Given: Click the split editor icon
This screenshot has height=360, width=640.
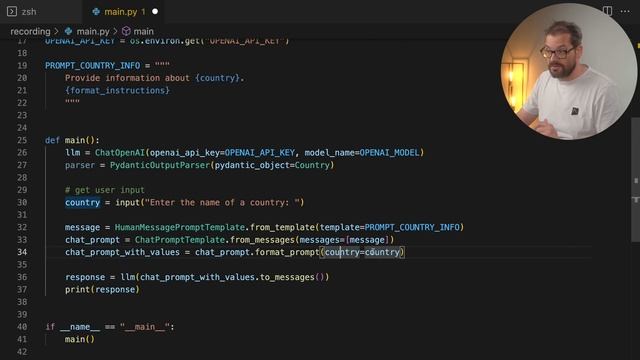Looking at the screenshot, I should tap(607, 11).
